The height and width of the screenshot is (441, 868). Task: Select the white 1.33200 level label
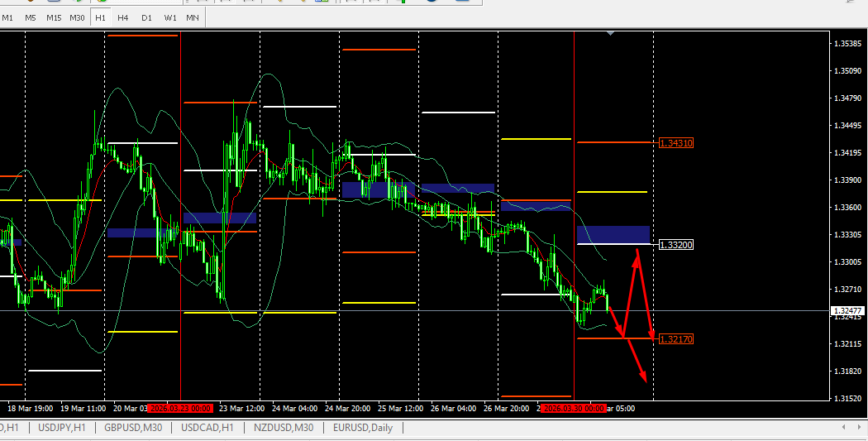[x=676, y=245]
